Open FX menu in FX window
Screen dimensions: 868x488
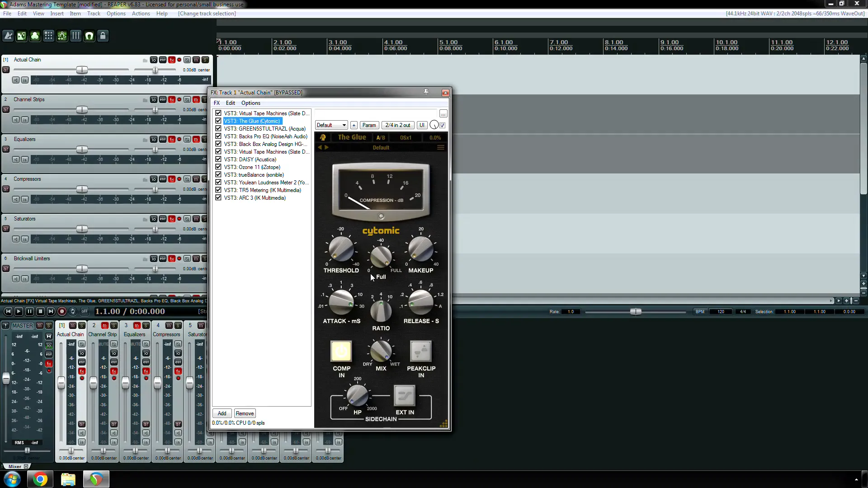[217, 103]
